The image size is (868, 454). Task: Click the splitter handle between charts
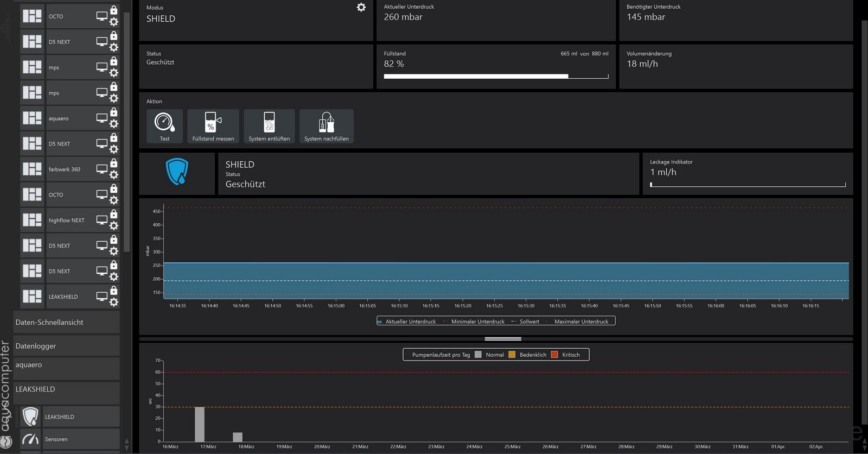click(x=503, y=339)
